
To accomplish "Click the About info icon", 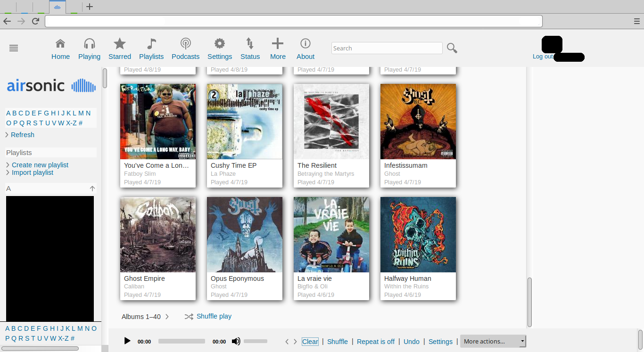I will click(x=305, y=49).
